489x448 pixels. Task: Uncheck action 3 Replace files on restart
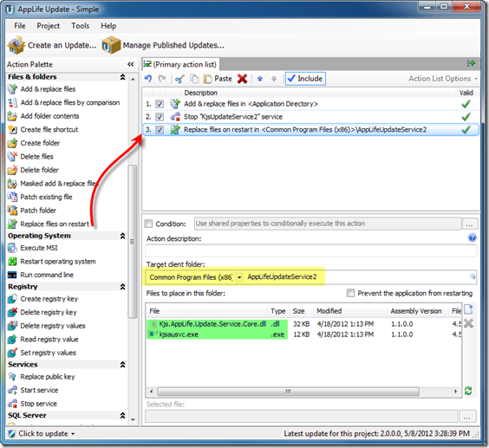pos(160,130)
